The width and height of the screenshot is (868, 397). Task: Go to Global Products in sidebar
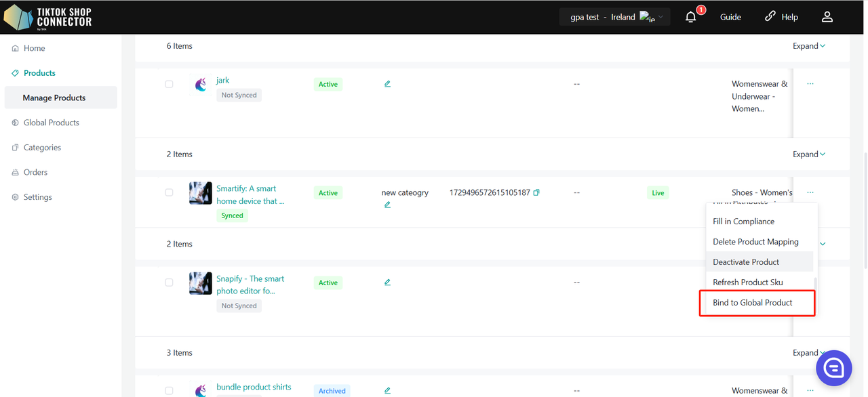[x=52, y=123]
